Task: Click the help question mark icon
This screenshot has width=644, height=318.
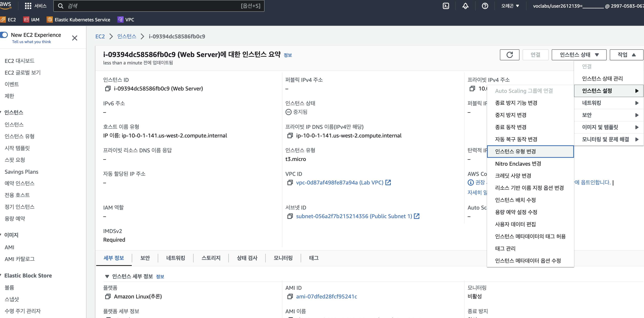Action: [x=485, y=6]
